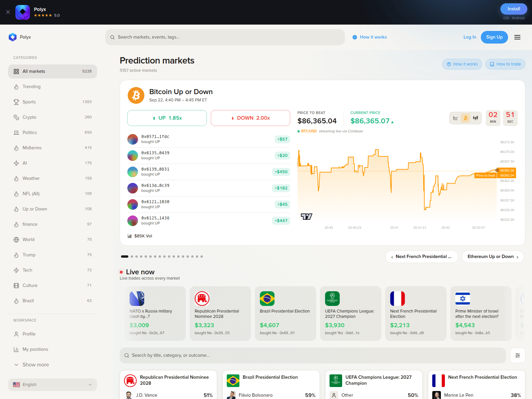Switch to candlestick chart icon

click(x=475, y=118)
